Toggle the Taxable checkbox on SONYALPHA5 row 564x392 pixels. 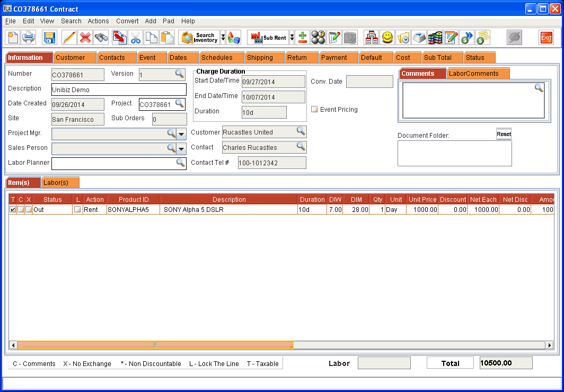(13, 210)
